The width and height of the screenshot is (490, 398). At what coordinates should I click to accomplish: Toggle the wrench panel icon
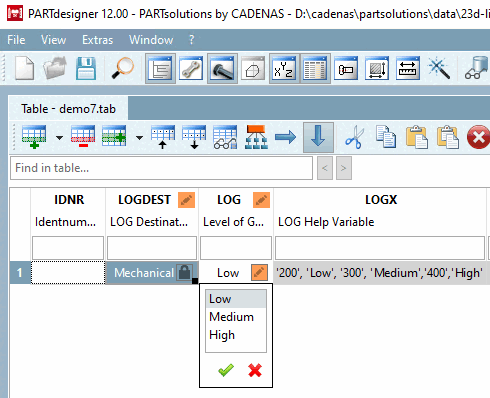click(191, 69)
